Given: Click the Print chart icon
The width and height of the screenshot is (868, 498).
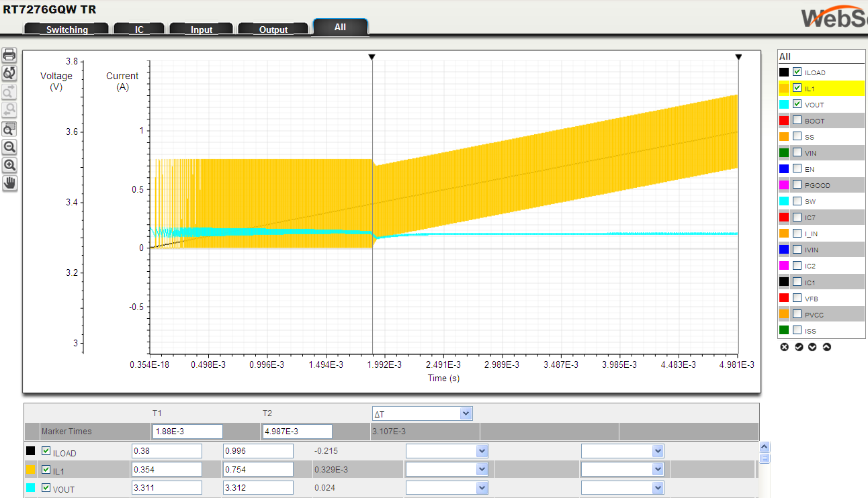Looking at the screenshot, I should (9, 54).
